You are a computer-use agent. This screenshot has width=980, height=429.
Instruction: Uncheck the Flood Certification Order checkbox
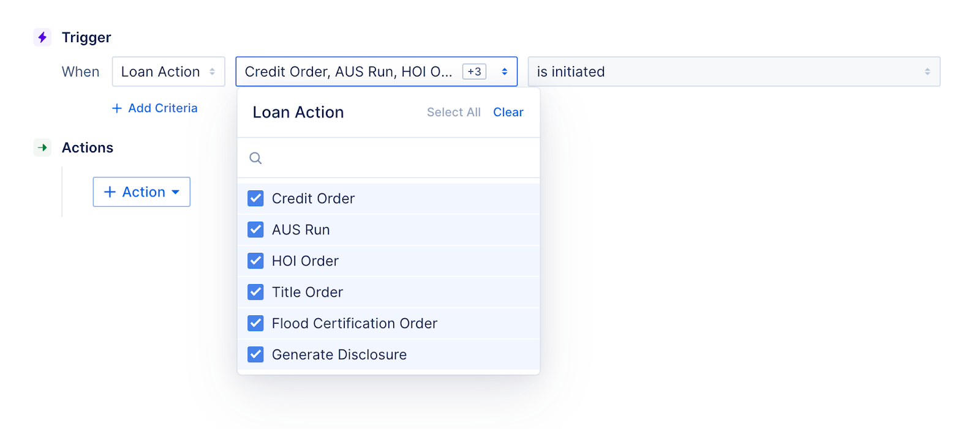pos(255,323)
